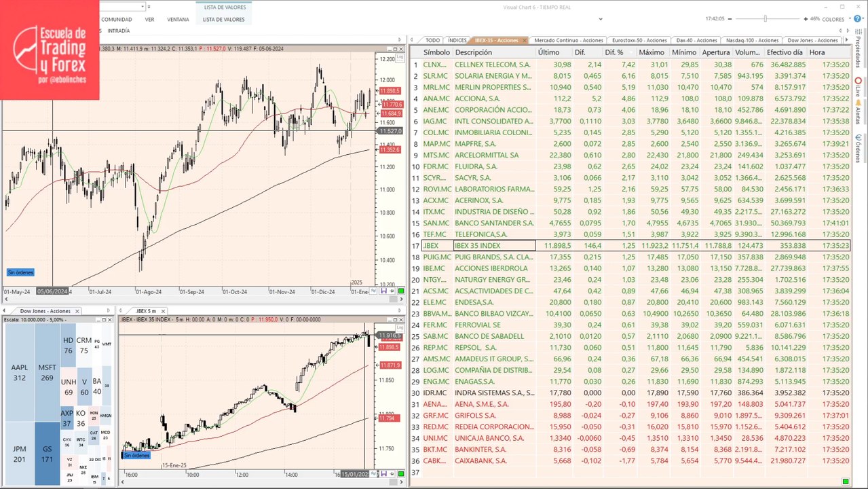Click the UNH tile in the heatmap
The width and height of the screenshot is (868, 489).
pos(69,386)
